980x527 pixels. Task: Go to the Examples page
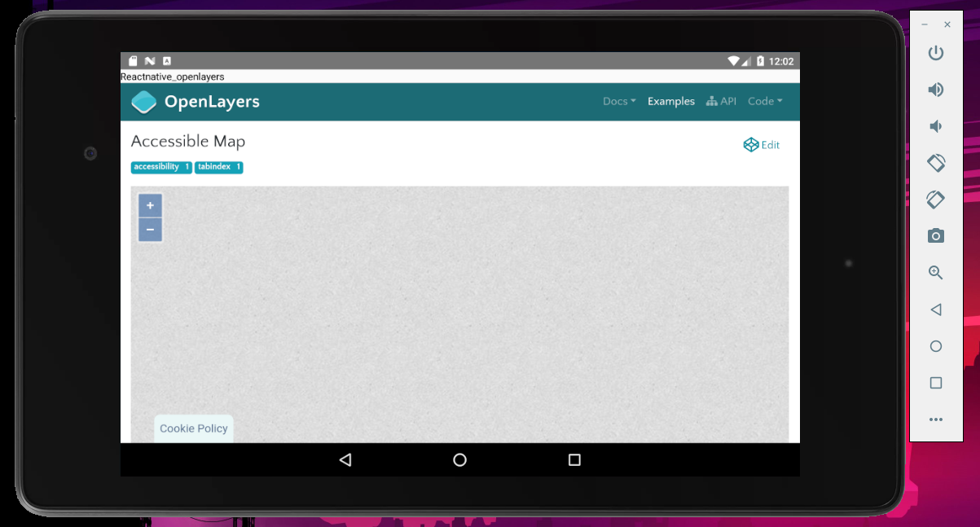click(x=671, y=102)
